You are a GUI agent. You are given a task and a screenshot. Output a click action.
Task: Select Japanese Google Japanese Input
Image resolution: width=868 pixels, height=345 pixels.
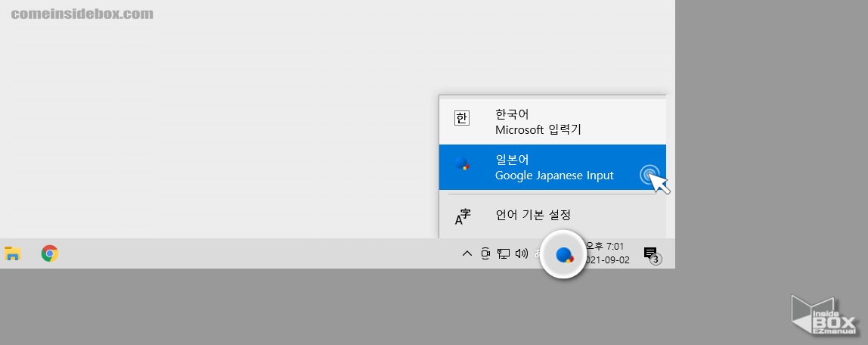click(553, 167)
